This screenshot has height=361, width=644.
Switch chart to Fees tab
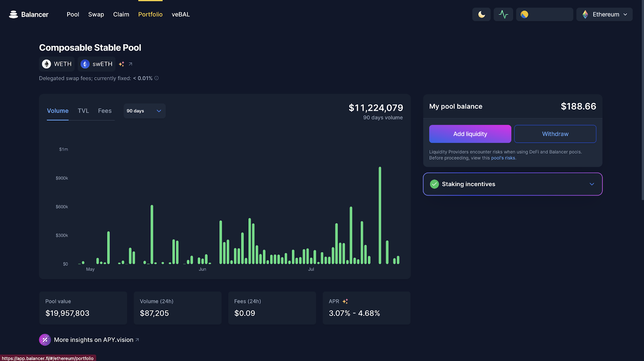[x=105, y=111]
